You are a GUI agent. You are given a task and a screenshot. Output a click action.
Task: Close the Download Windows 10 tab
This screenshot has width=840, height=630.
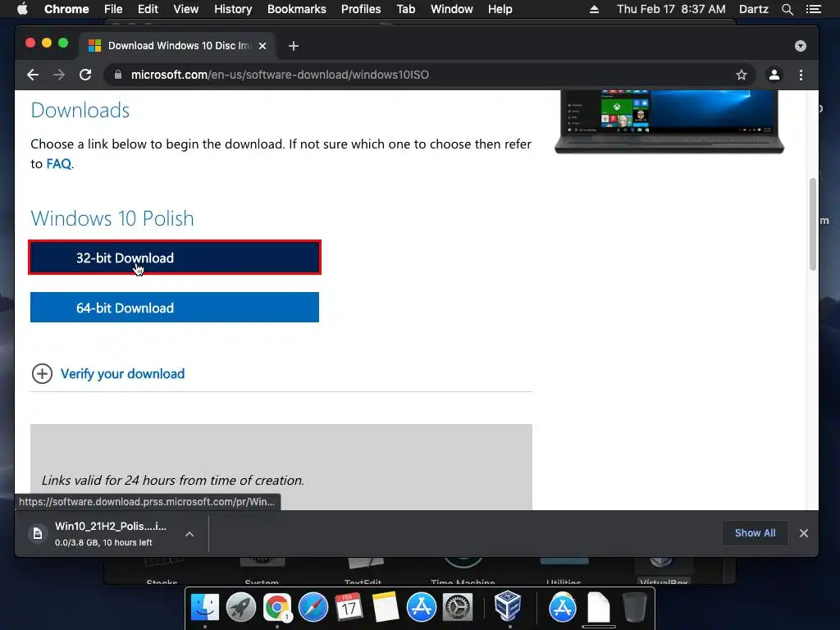pos(262,46)
